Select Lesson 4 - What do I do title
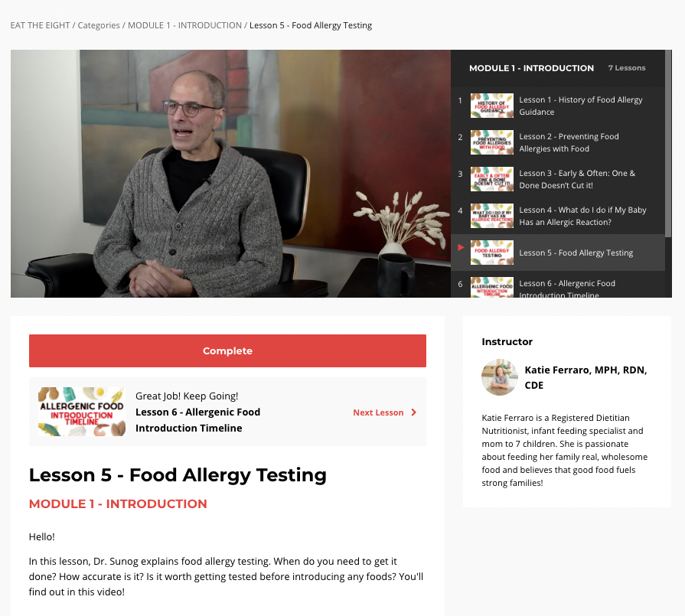 pyautogui.click(x=582, y=216)
